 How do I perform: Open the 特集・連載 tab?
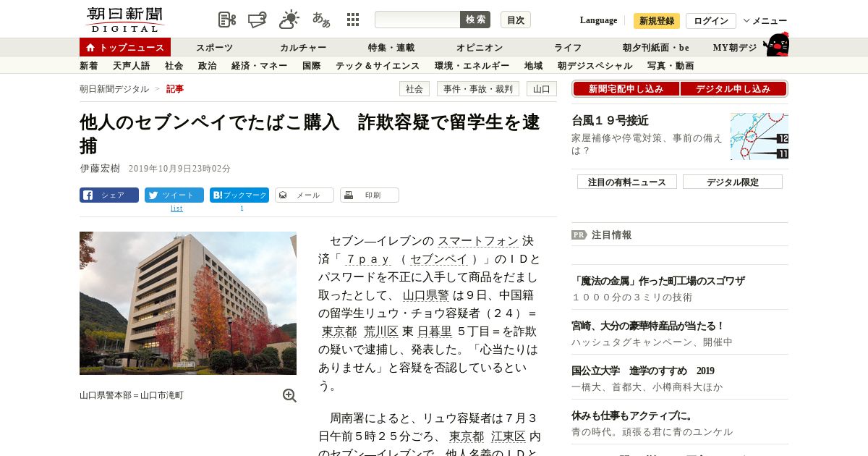(391, 48)
